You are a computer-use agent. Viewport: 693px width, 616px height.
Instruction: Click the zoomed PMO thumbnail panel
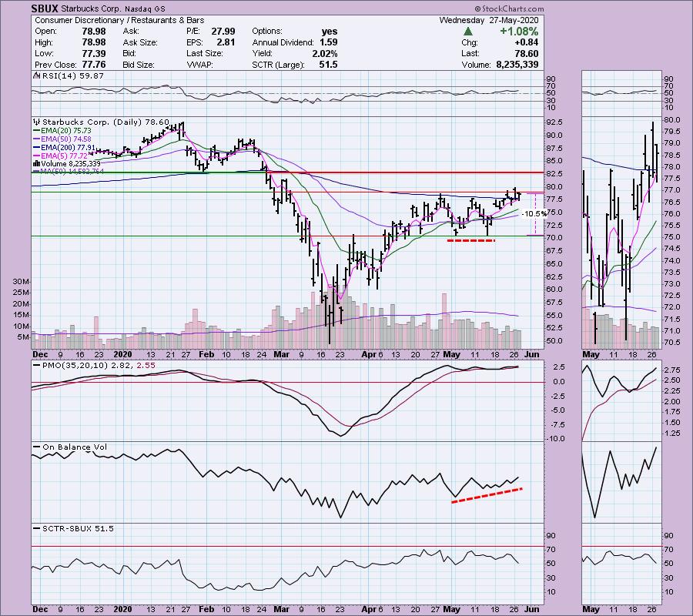(621, 401)
